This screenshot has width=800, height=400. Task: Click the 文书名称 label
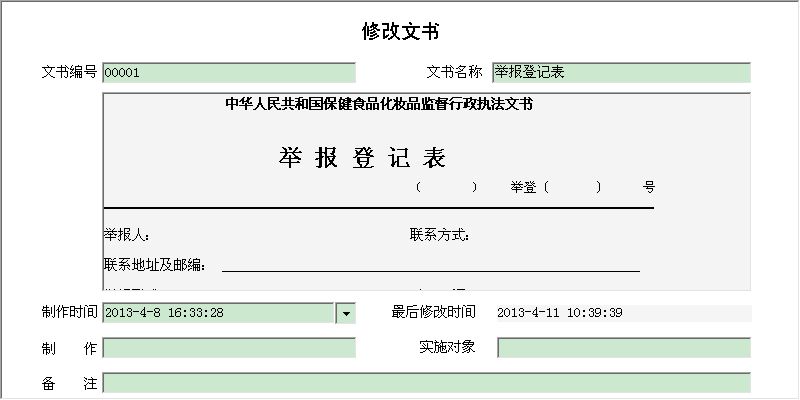[454, 72]
